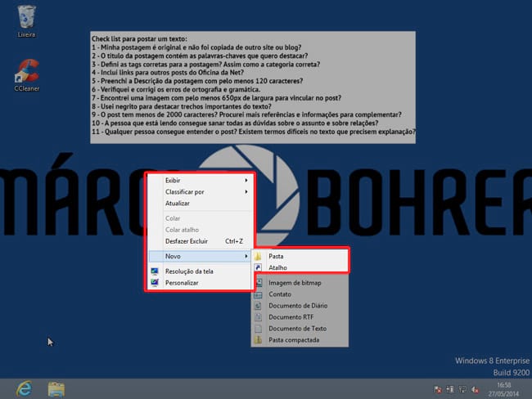Click the Pasta compactada zip icon
The width and height of the screenshot is (532, 399).
[259, 339]
